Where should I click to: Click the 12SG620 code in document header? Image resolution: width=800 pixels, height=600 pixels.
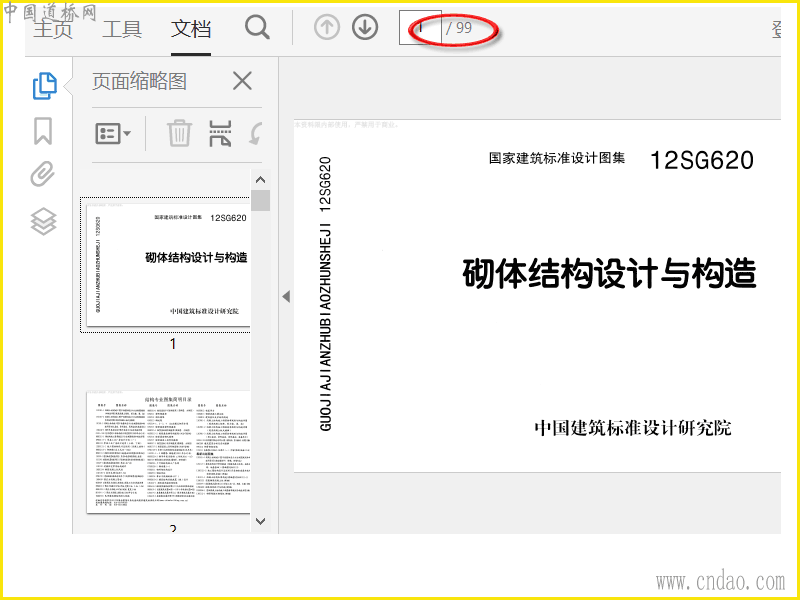702,160
